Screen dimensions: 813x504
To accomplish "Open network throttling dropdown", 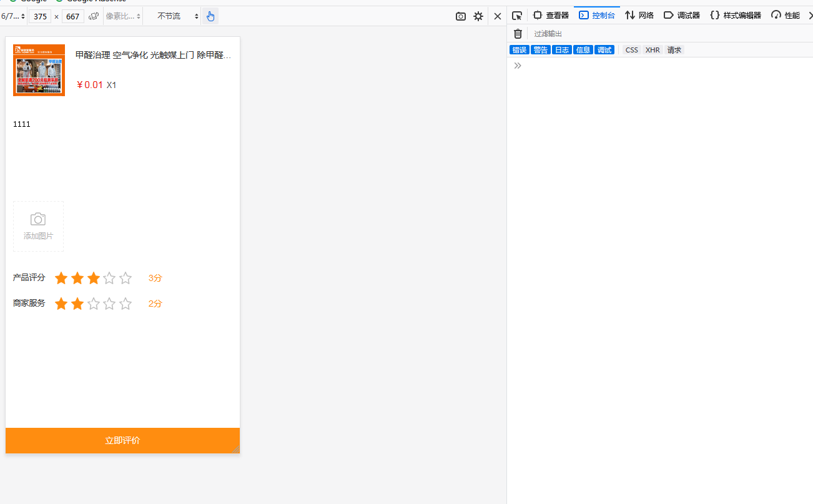I will coord(178,16).
